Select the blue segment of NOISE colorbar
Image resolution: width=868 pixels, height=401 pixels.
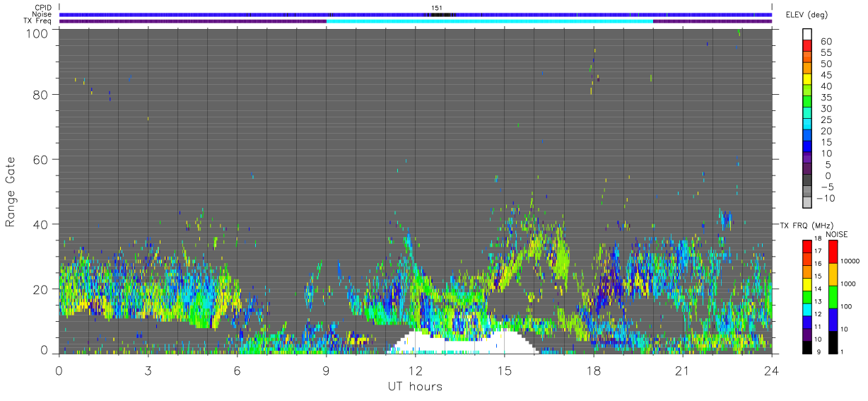click(833, 319)
